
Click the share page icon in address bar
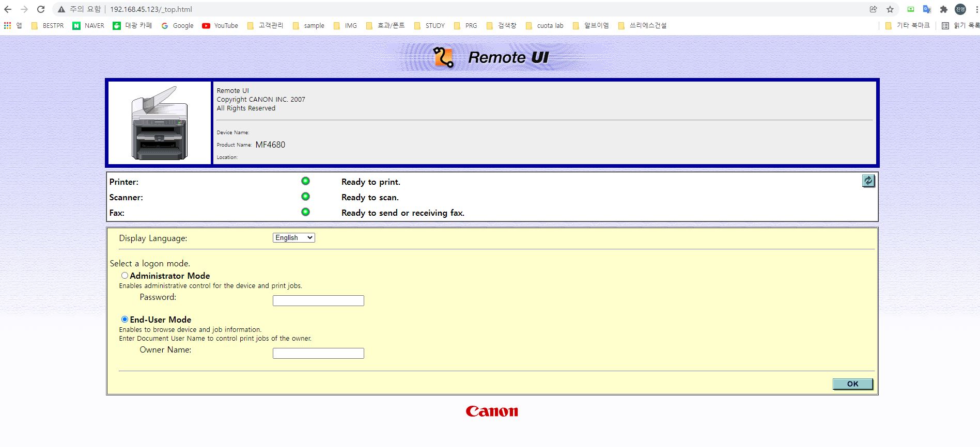click(x=874, y=9)
